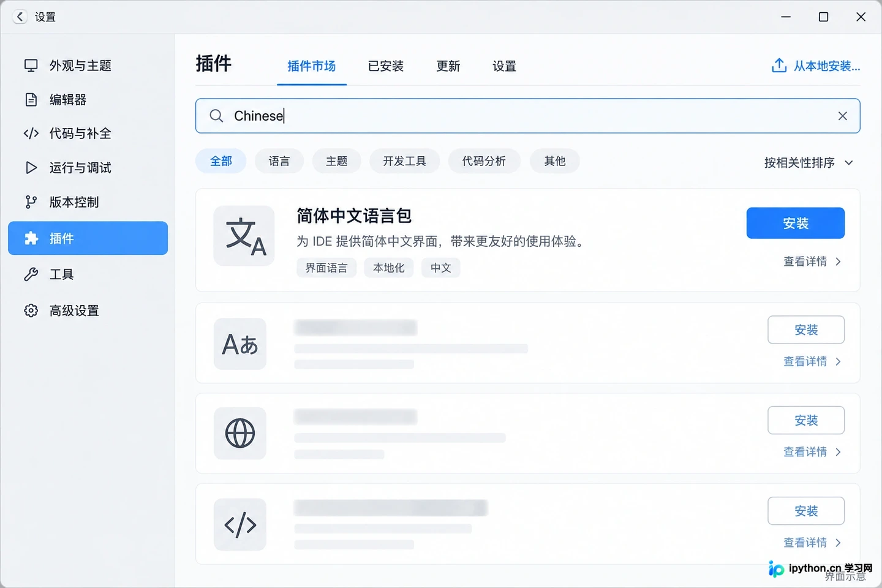The width and height of the screenshot is (882, 588).
Task: Select the 语言 filter chip
Action: coord(279,161)
